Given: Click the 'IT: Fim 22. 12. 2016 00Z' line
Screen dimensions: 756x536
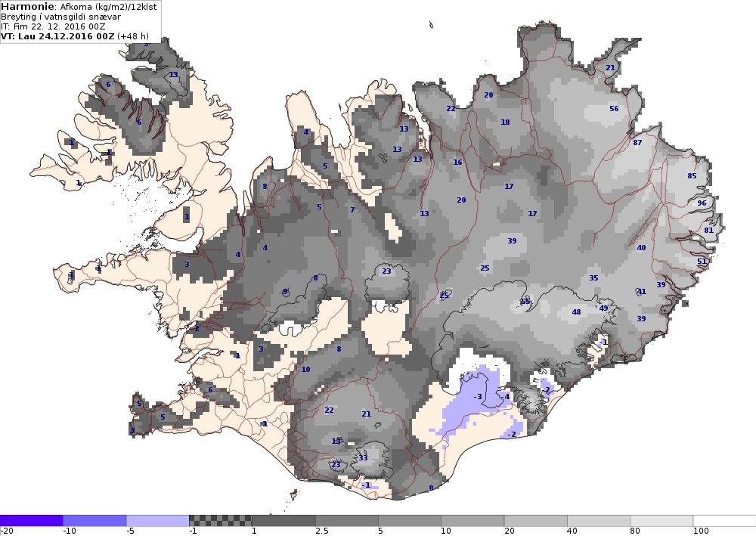Looking at the screenshot, I should pos(53,26).
